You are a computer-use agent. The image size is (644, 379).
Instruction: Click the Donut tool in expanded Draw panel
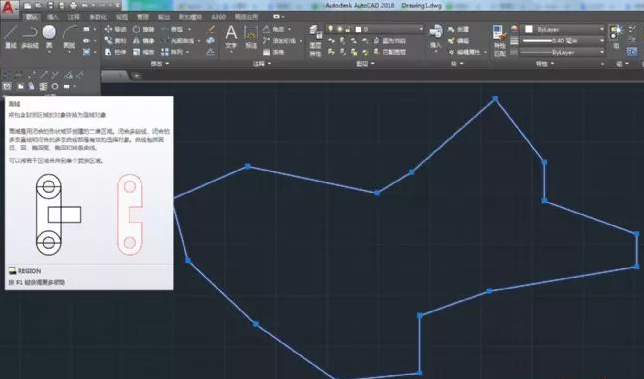(55, 86)
